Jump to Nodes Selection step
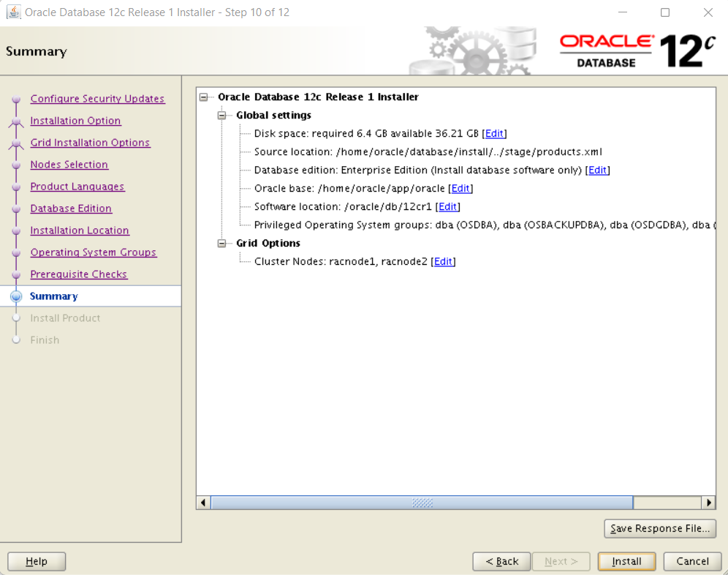The width and height of the screenshot is (728, 575). pyautogui.click(x=69, y=164)
